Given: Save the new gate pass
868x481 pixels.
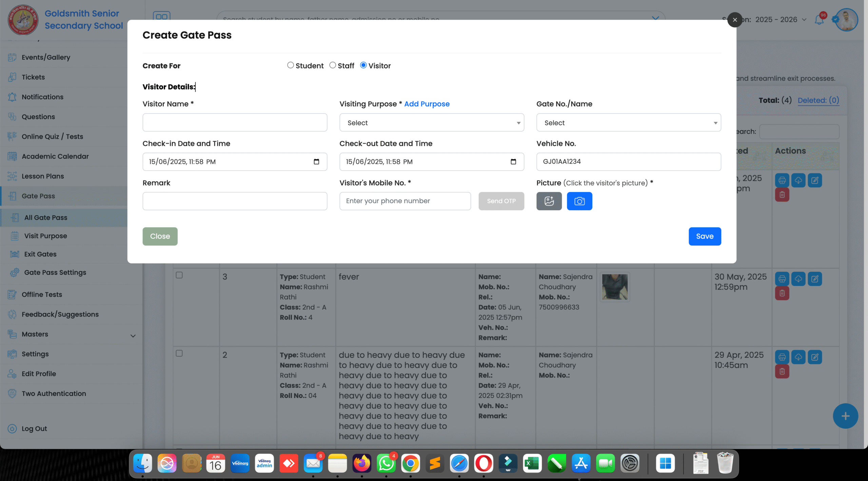Looking at the screenshot, I should coord(705,236).
